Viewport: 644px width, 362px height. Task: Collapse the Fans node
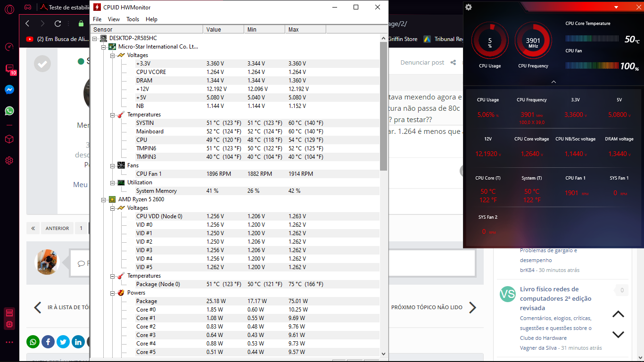point(112,165)
